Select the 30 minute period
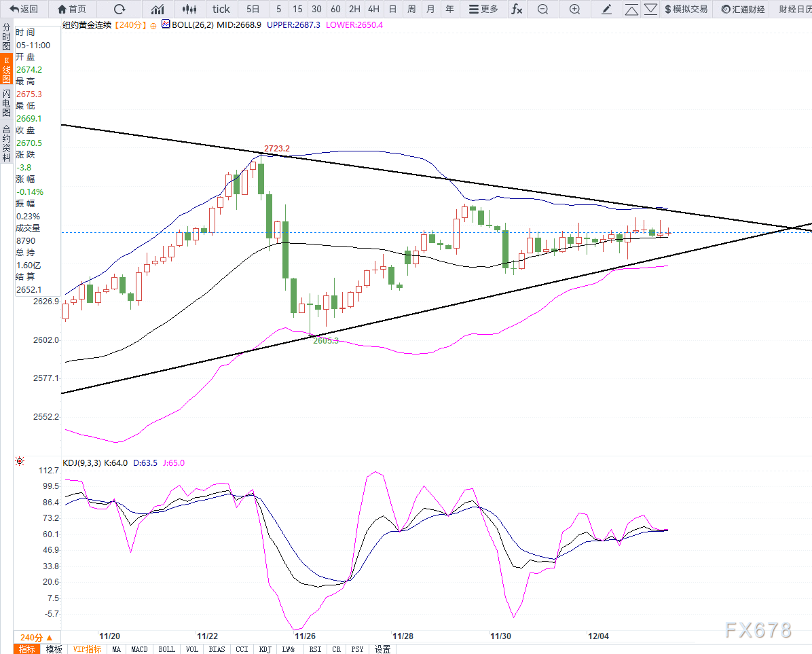Viewport: 812px width, 654px height. 316,9
